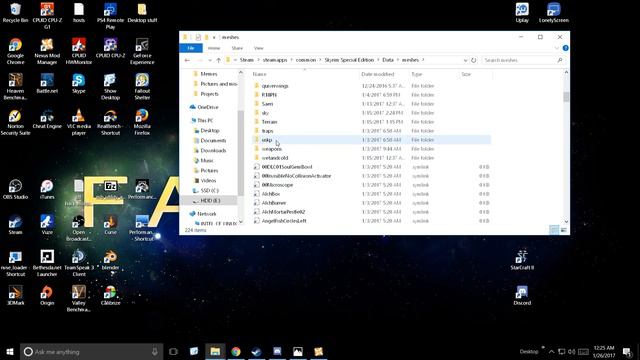Refresh the meshes folder in File Explorer
Screen dimensions: 640x360
pyautogui.click(x=473, y=60)
